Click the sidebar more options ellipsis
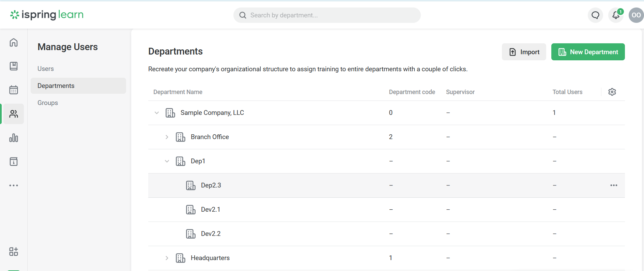 coord(14,185)
